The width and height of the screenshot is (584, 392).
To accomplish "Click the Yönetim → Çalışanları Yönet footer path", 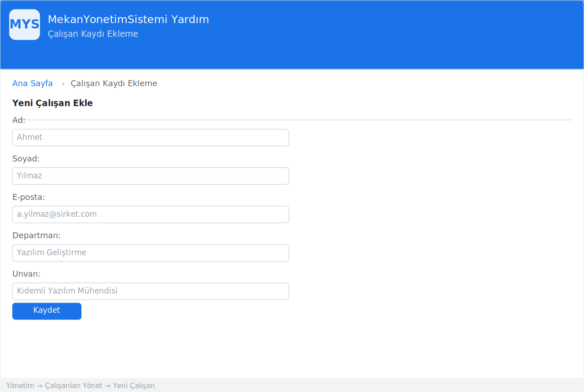I will pos(80,386).
